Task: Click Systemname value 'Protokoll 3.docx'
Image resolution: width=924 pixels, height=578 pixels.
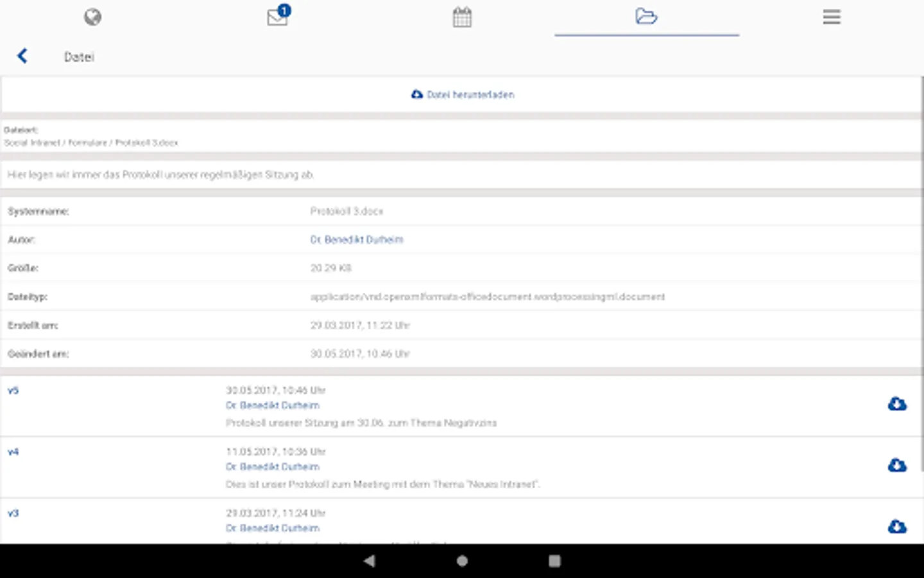Action: coord(346,211)
